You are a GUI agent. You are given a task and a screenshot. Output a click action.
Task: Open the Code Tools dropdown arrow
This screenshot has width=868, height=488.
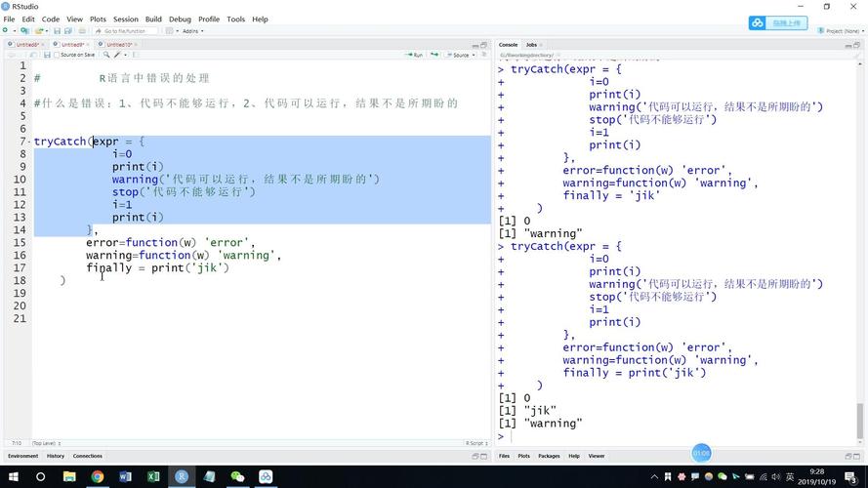[x=125, y=55]
